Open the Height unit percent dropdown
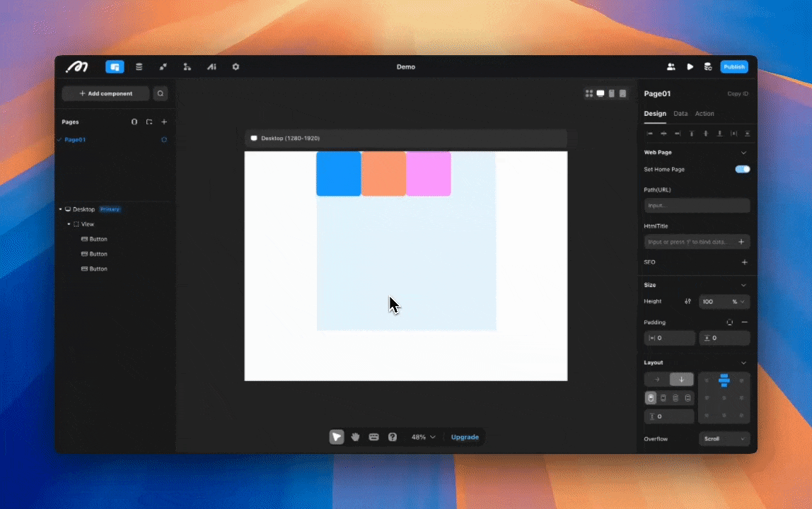This screenshot has height=509, width=812. tap(738, 302)
